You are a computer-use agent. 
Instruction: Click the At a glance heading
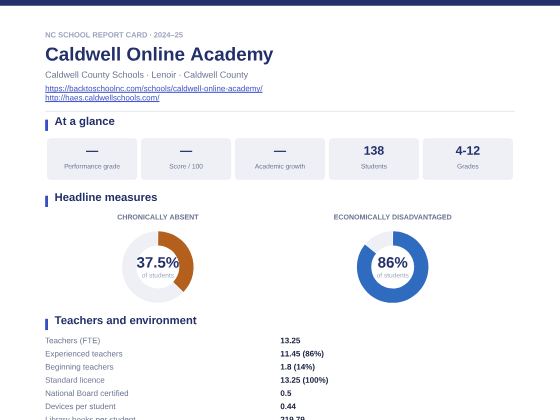(x=85, y=121)
